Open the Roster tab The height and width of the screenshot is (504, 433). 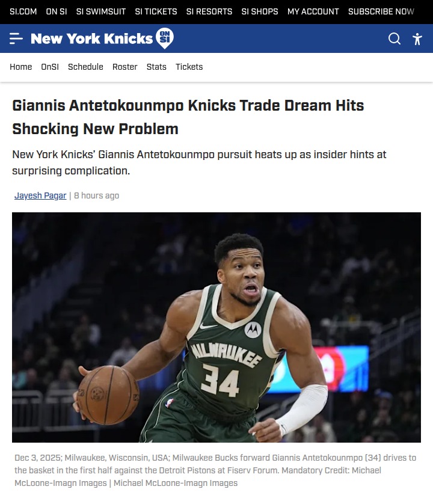124,67
